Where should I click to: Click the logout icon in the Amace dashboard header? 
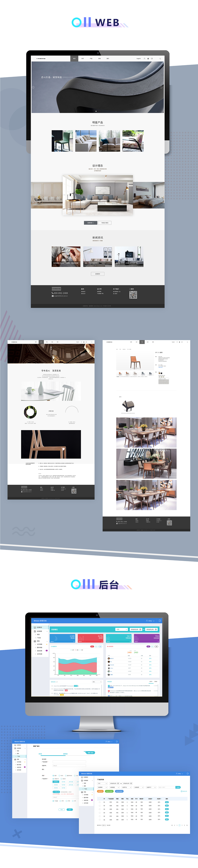[x=160, y=620]
